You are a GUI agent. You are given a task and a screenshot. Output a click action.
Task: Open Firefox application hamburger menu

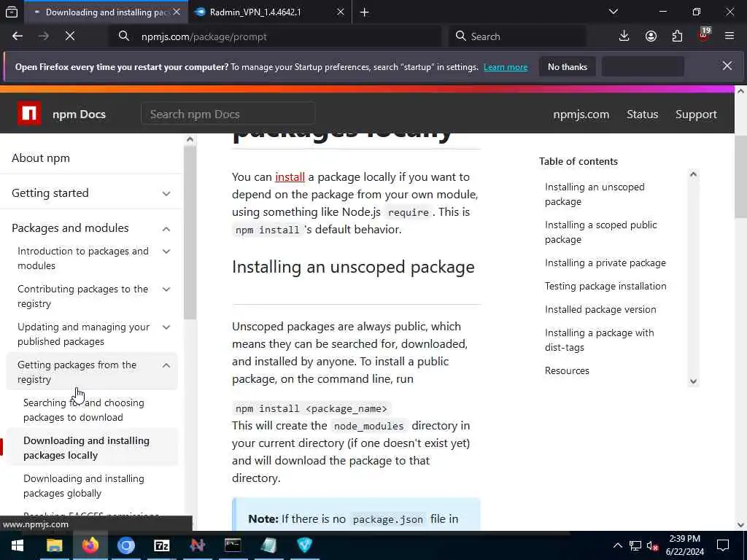coord(729,36)
